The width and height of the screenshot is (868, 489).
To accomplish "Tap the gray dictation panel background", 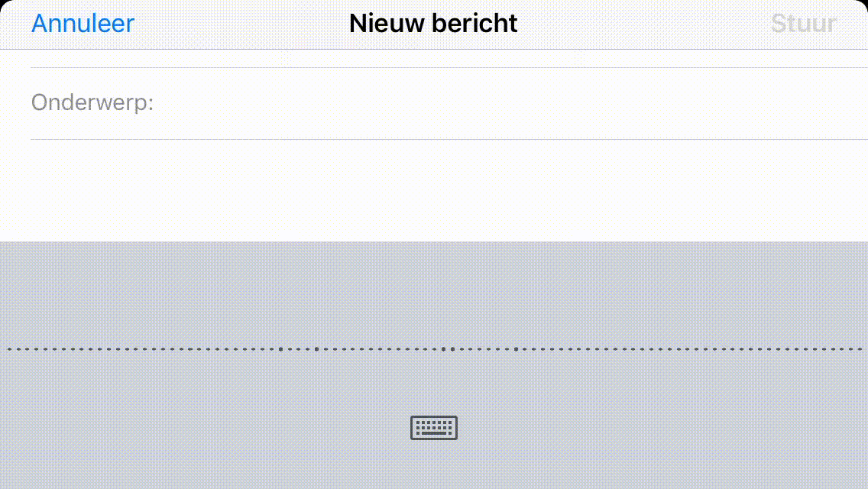I will (434, 293).
